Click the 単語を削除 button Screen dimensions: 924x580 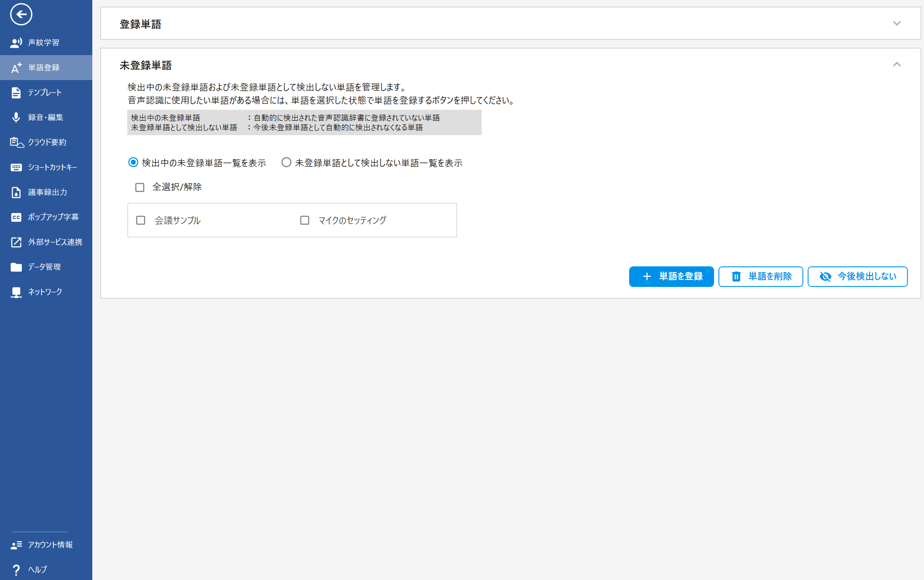coord(760,276)
